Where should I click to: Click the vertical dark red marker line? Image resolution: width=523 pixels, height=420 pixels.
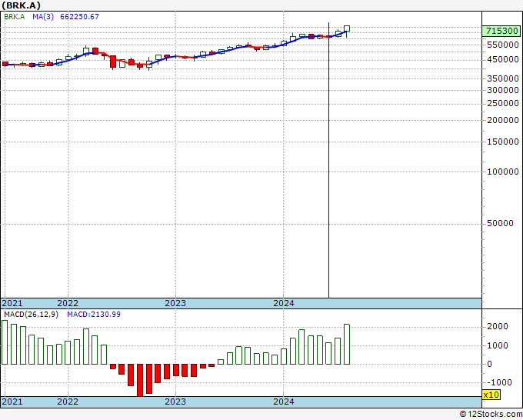pos(328,160)
